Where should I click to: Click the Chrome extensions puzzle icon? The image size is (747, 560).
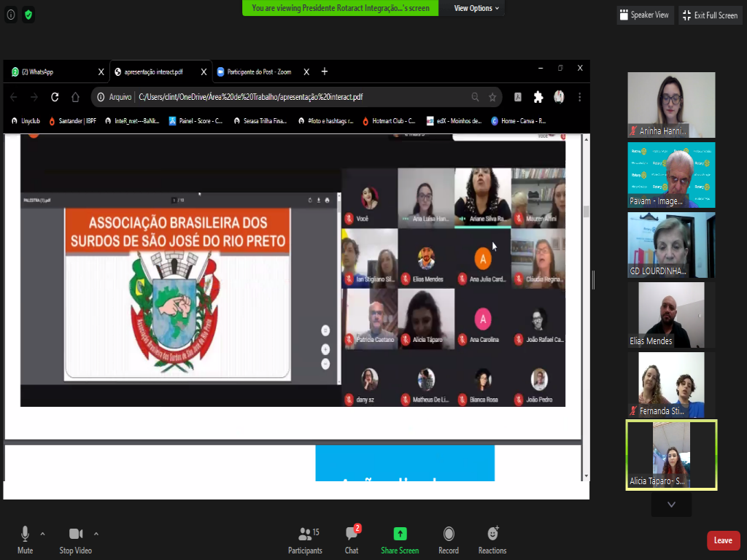coord(538,97)
